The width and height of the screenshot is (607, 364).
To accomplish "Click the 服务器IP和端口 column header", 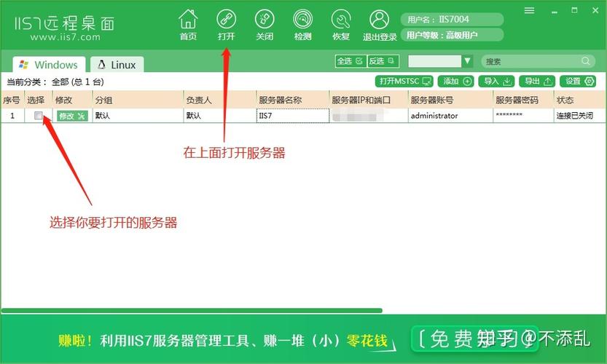I will [x=368, y=100].
